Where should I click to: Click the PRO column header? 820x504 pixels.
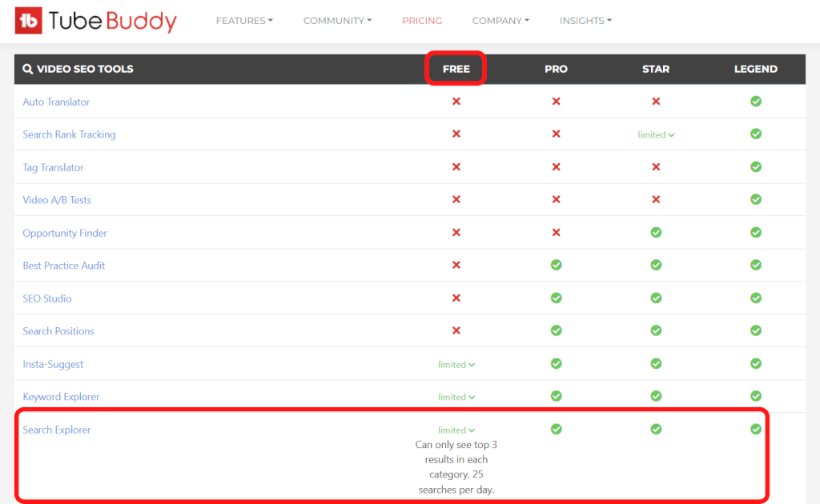[x=556, y=69]
